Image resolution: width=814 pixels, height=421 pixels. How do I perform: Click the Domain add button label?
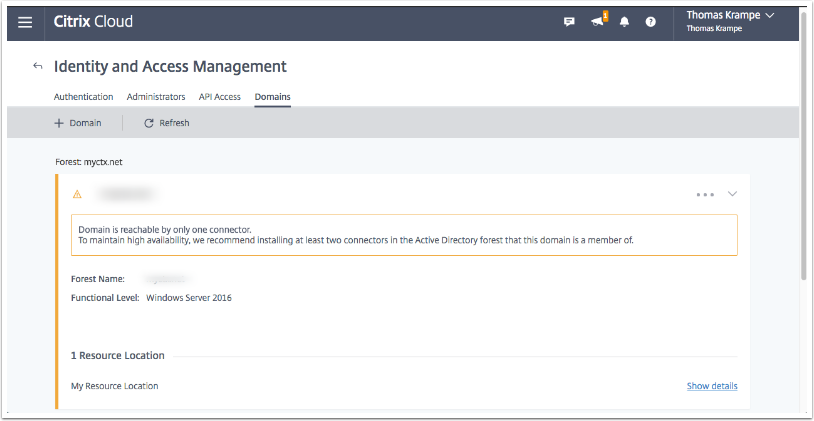pyautogui.click(x=86, y=123)
